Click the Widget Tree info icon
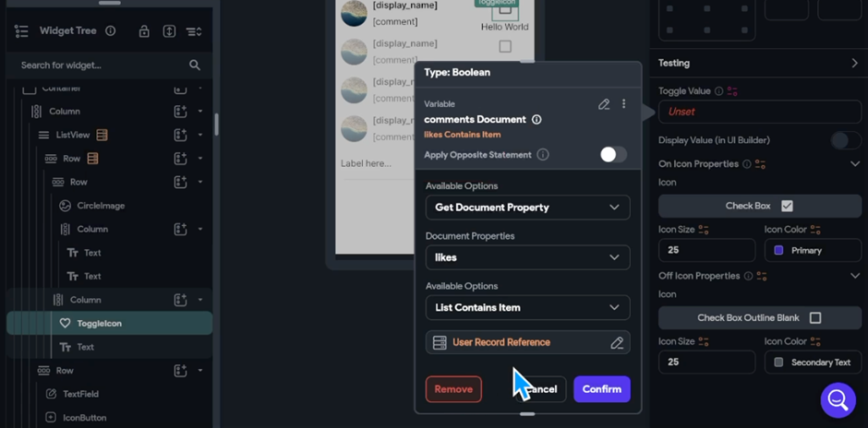This screenshot has height=428, width=868. click(x=111, y=31)
